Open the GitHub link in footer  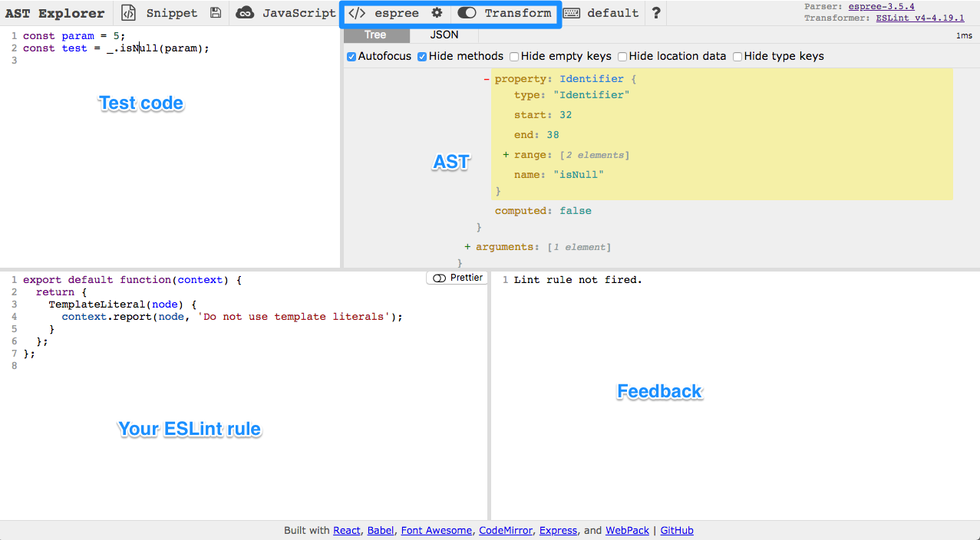(676, 530)
